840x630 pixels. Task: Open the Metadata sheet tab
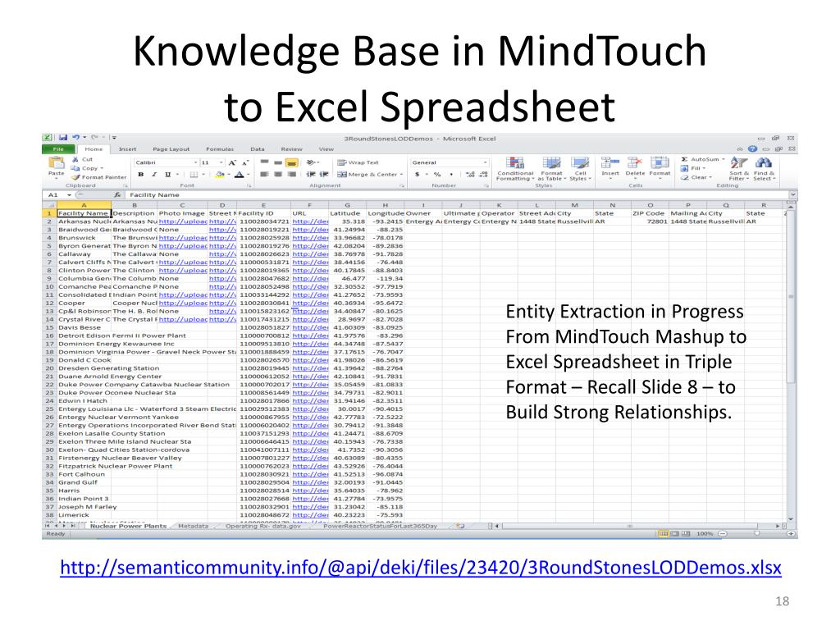click(x=193, y=526)
